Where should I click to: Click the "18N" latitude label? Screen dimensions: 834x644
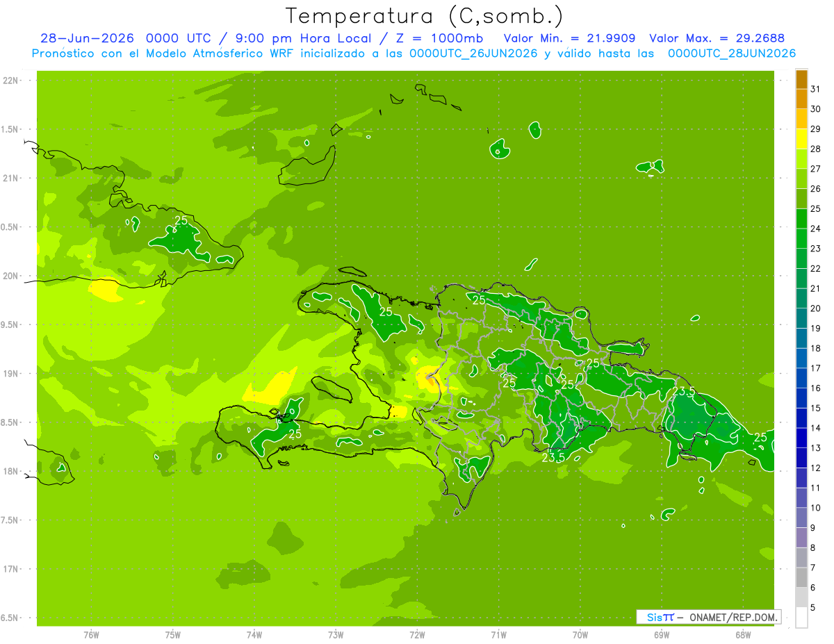(x=11, y=471)
